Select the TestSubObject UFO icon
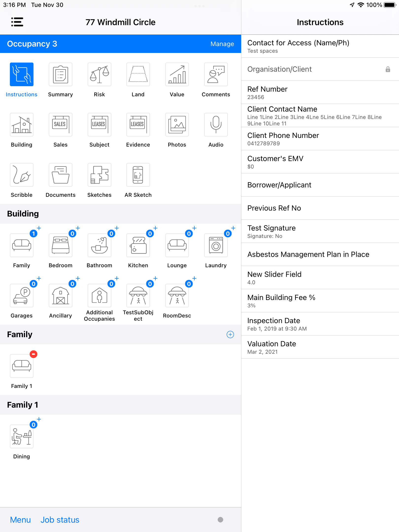Screen dimensions: 399x532 (x=138, y=296)
